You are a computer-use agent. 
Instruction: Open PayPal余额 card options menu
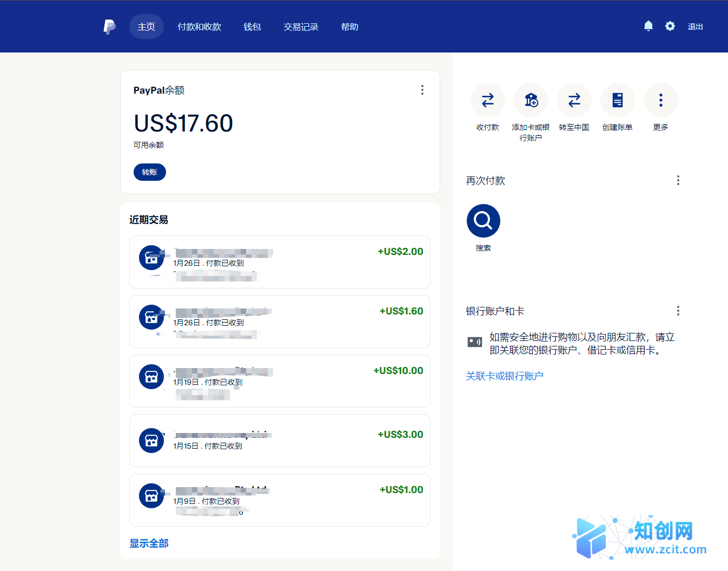[422, 90]
